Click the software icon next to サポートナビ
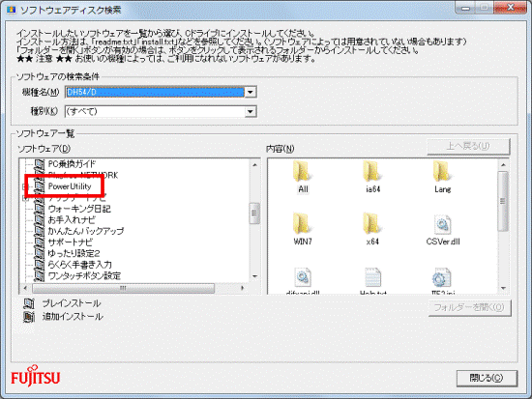Image resolution: width=532 pixels, height=399 pixels. tap(40, 242)
